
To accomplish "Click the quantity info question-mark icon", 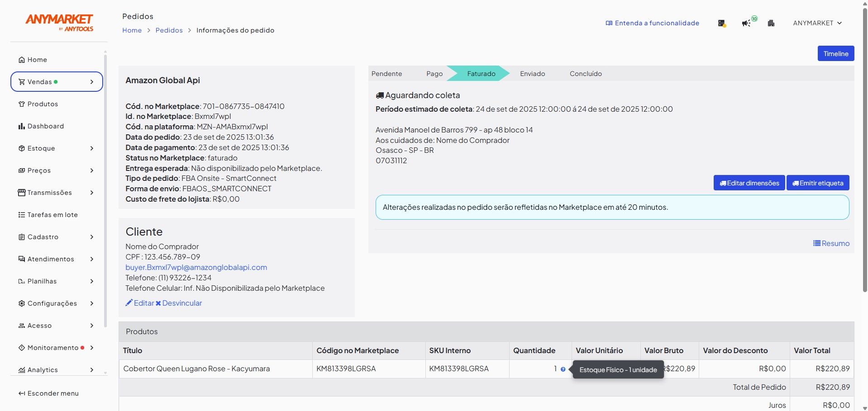I will coord(563,369).
